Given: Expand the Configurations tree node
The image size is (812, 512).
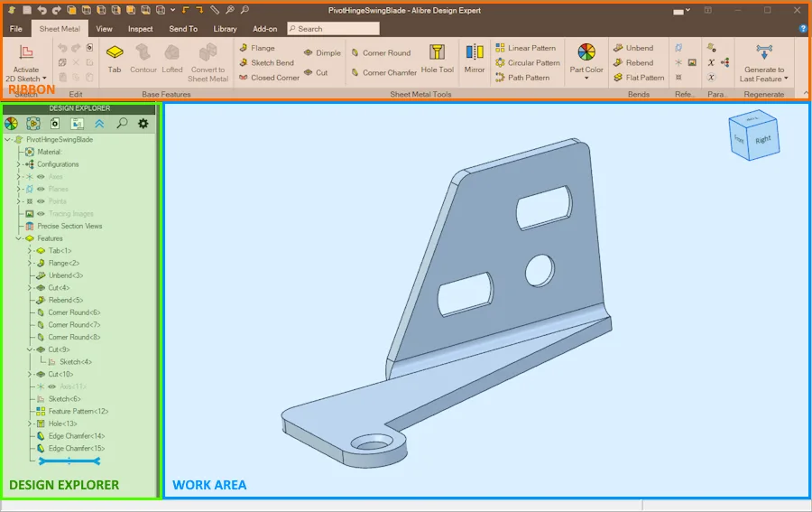Looking at the screenshot, I should [x=18, y=164].
